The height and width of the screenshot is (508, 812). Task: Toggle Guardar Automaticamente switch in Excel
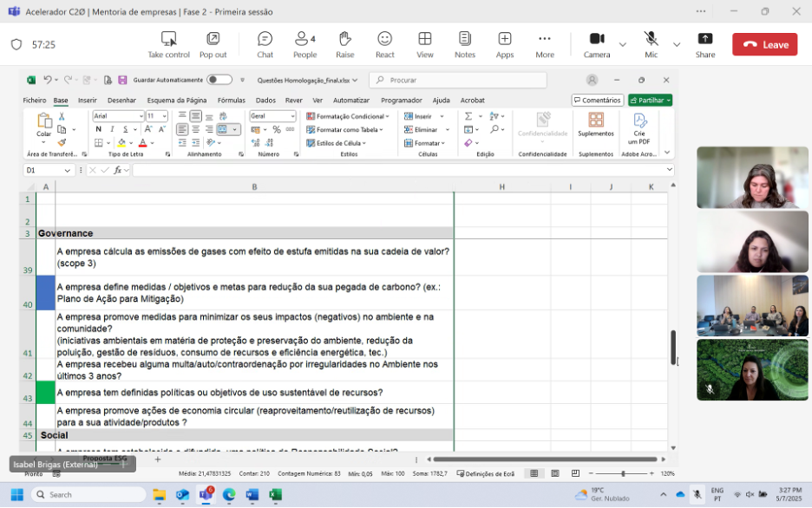pyautogui.click(x=219, y=80)
